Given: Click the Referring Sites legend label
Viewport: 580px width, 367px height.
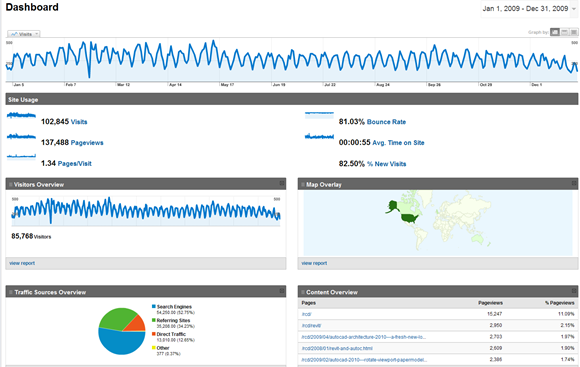Looking at the screenshot, I should coord(173,320).
